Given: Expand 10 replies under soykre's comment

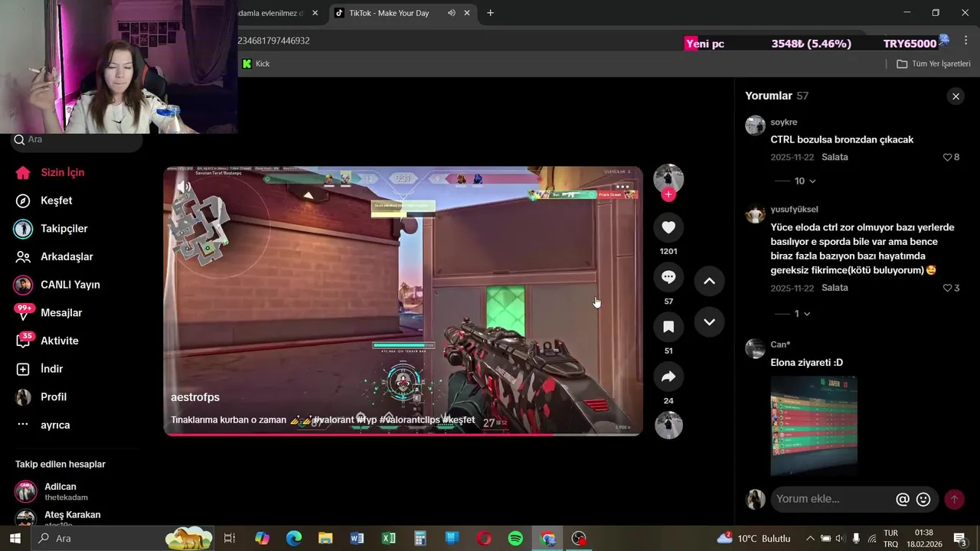Looking at the screenshot, I should pyautogui.click(x=796, y=181).
